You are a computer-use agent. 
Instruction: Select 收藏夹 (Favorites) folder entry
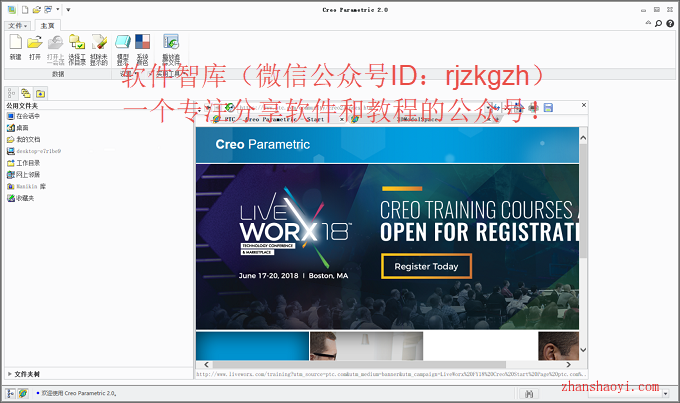click(x=20, y=198)
